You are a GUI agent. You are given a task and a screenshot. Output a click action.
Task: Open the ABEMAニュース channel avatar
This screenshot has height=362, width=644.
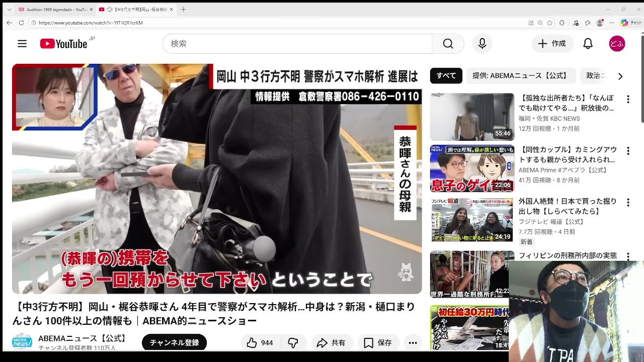(x=22, y=342)
